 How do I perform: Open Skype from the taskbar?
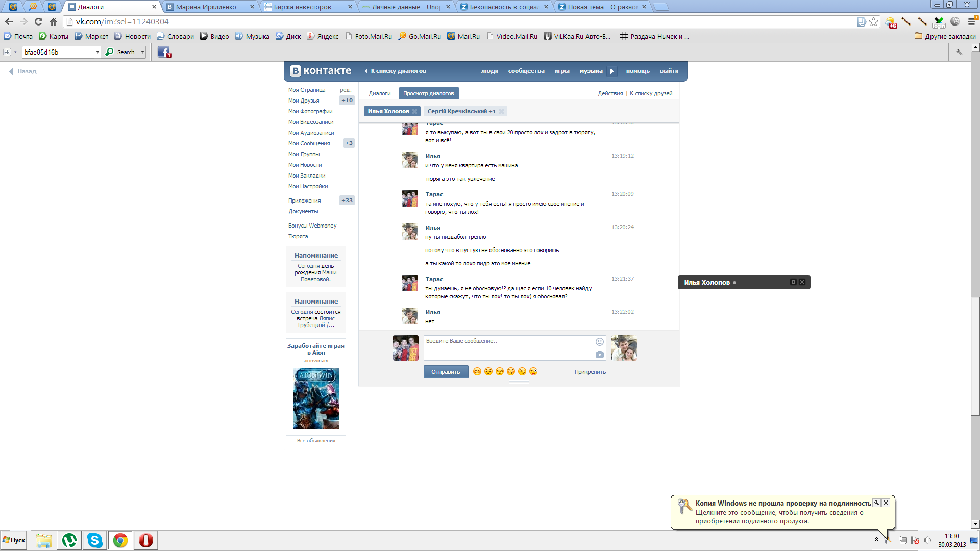pyautogui.click(x=95, y=540)
